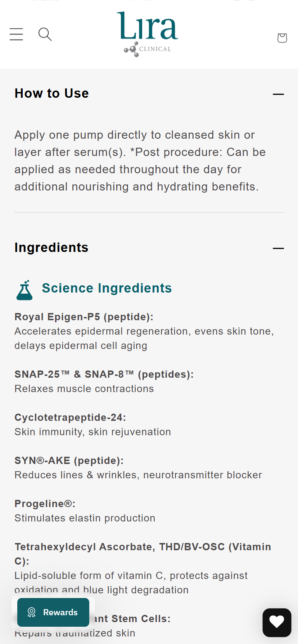Viewport: 298px width, 644px height.
Task: Select the SYN-AKE (peptide) label
Action: pos(69,461)
